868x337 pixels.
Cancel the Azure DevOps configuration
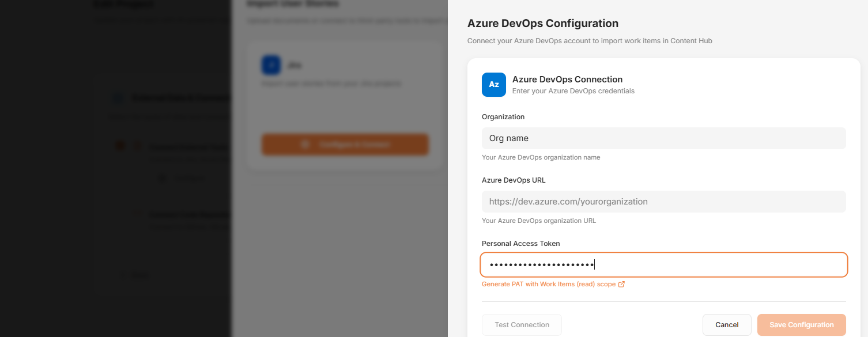pos(726,325)
